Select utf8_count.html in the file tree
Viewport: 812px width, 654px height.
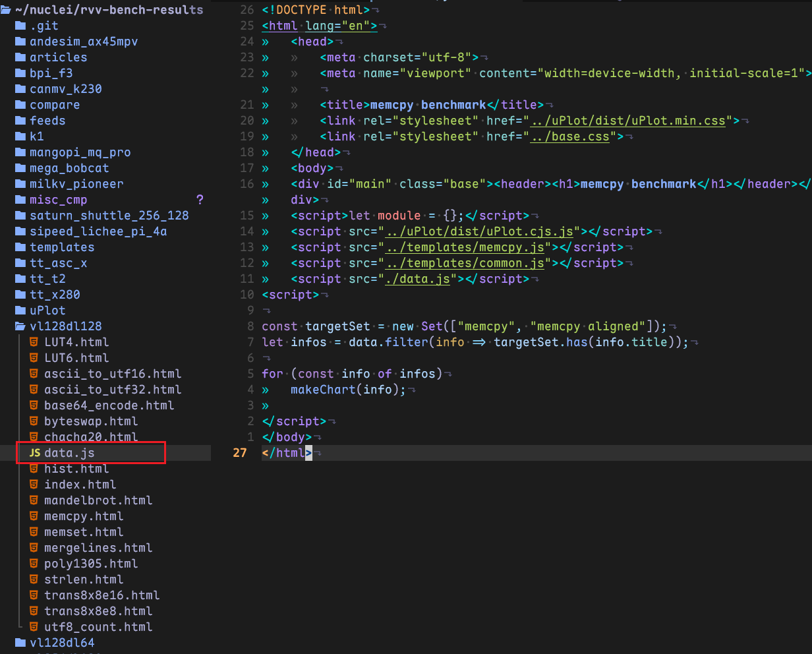[x=98, y=627]
